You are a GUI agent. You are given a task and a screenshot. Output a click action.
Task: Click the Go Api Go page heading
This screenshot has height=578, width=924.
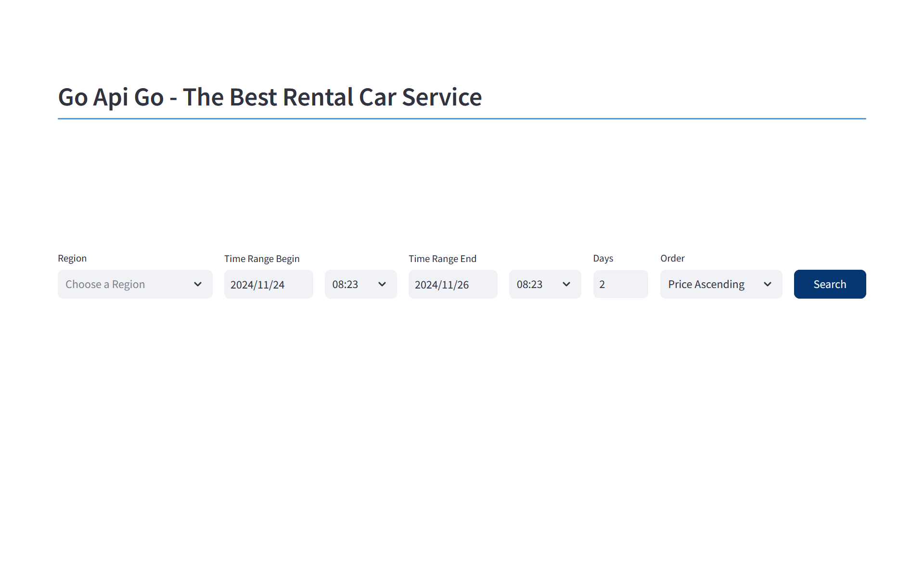(x=269, y=97)
